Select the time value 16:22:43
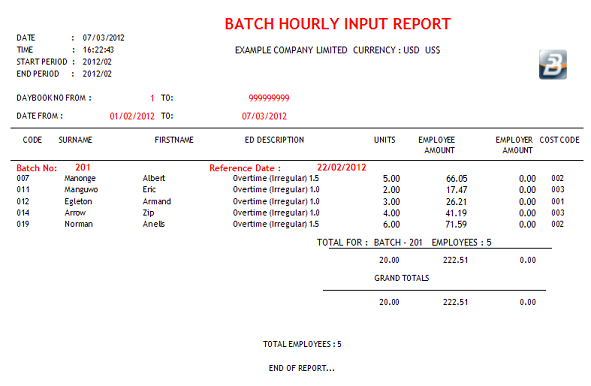591x386 pixels. (x=98, y=50)
